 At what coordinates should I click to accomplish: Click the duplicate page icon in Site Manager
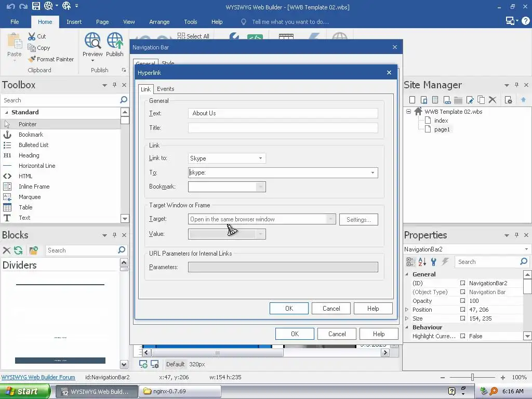[x=481, y=100]
